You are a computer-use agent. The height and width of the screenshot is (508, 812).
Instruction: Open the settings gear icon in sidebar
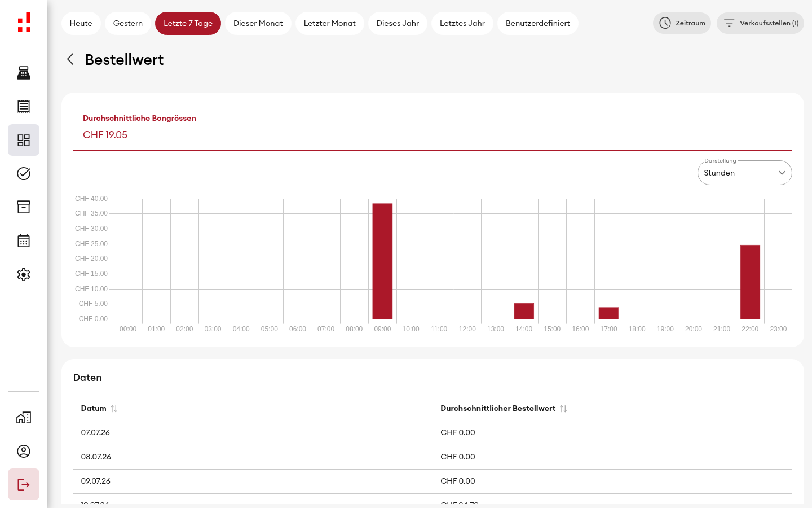coord(24,274)
